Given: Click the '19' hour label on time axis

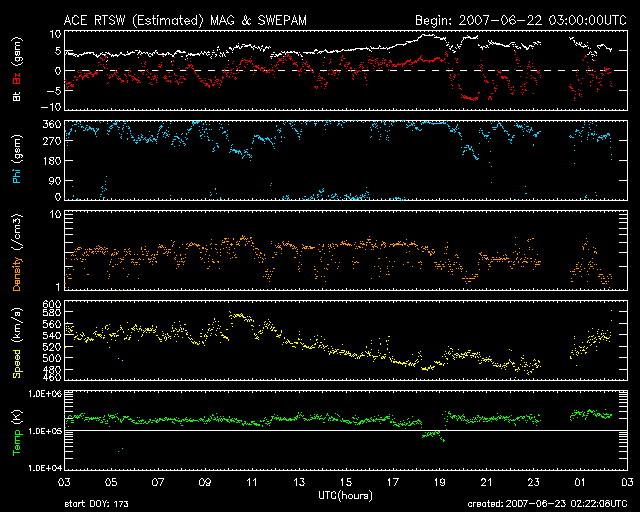Looking at the screenshot, I should pyautogui.click(x=440, y=483).
